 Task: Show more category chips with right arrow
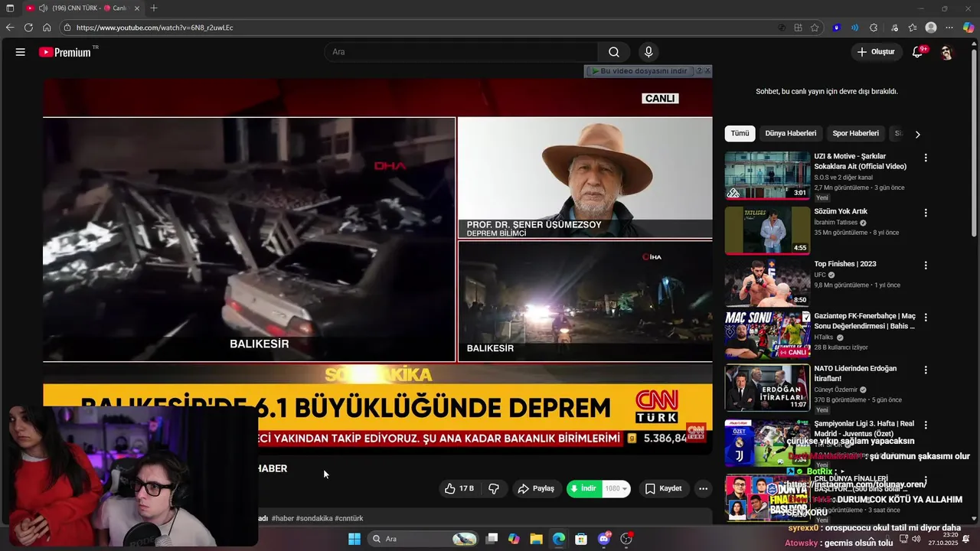coord(917,134)
